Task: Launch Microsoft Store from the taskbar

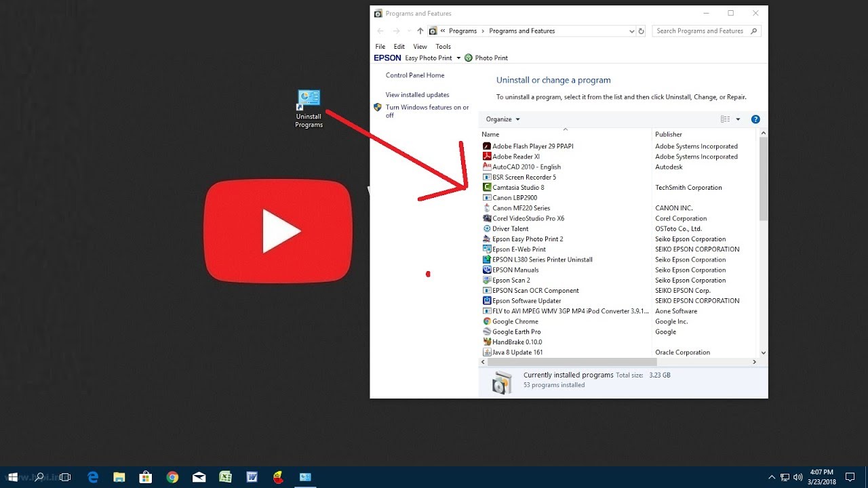Action: click(x=146, y=477)
